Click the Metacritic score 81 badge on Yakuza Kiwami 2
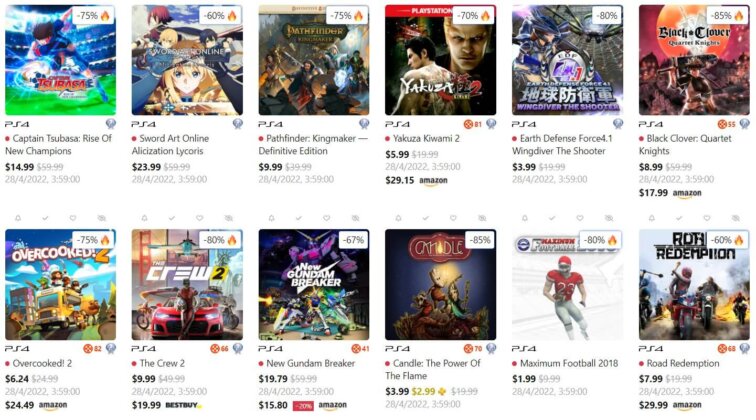This screenshot has height=420, width=756. tap(472, 124)
